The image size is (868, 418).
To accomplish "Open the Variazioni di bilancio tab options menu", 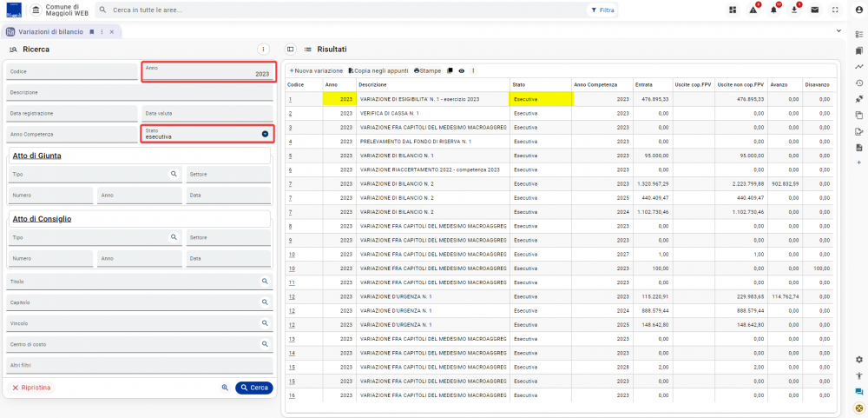I will tap(102, 32).
